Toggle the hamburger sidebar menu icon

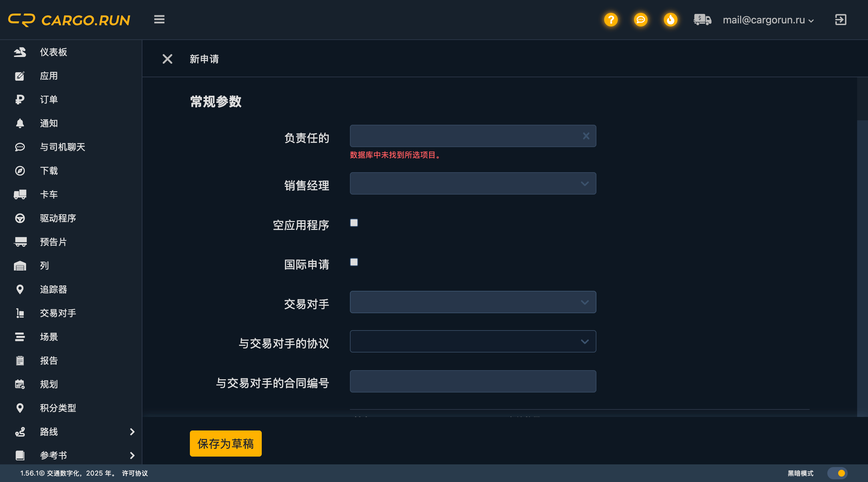(x=159, y=19)
